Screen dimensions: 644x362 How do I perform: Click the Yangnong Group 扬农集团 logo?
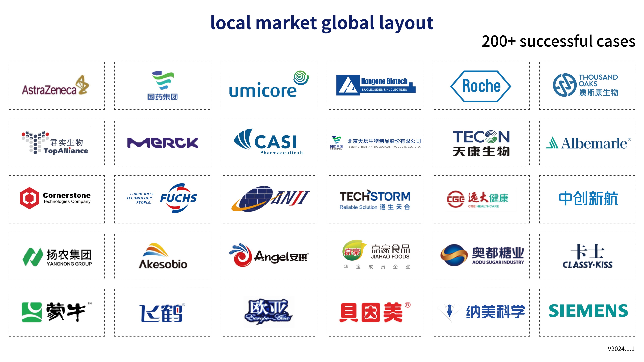(x=57, y=257)
